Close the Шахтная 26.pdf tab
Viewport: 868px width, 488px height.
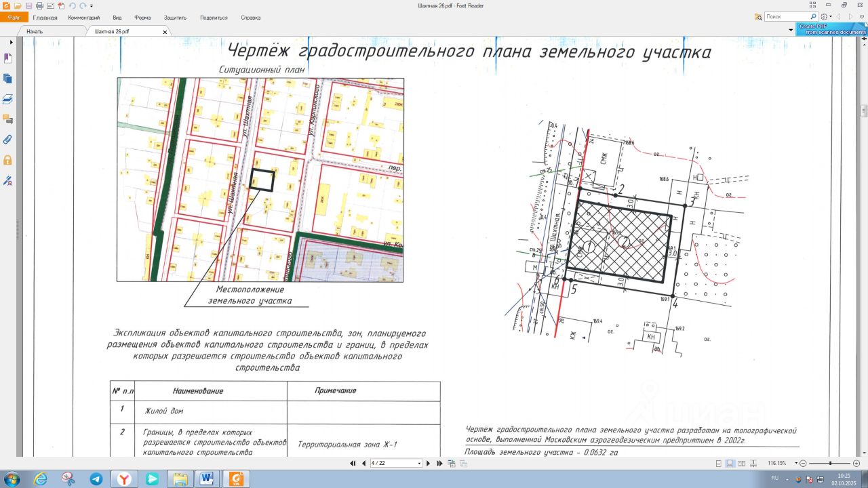165,32
